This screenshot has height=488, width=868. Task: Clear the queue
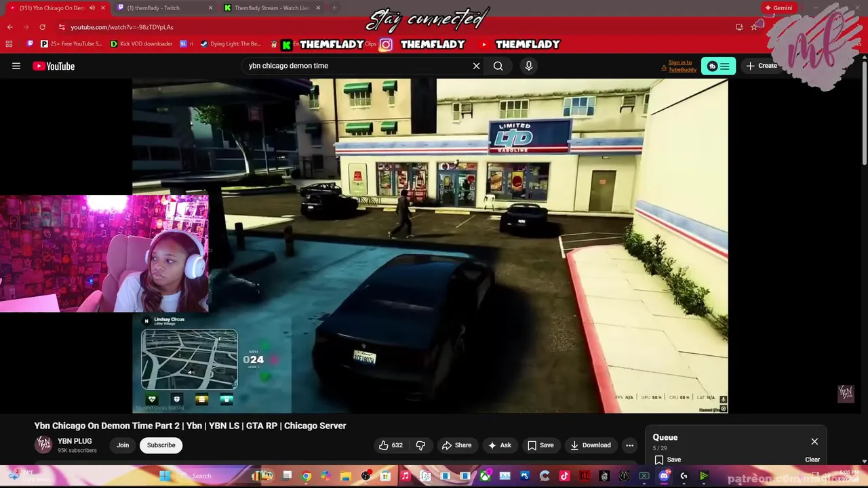[x=812, y=460]
